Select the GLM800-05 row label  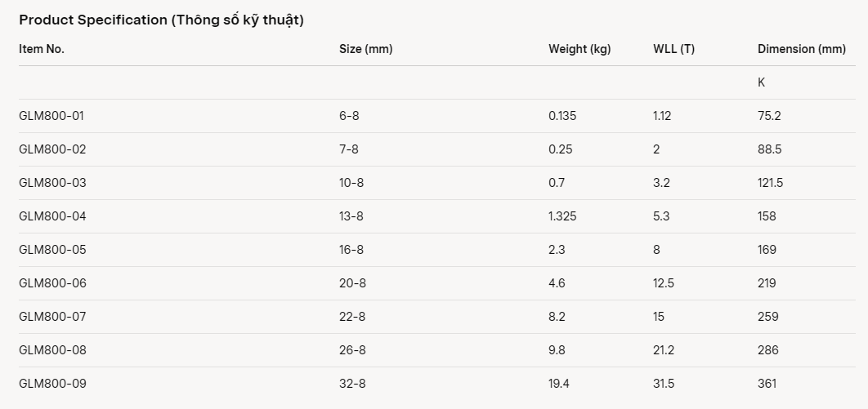point(52,250)
